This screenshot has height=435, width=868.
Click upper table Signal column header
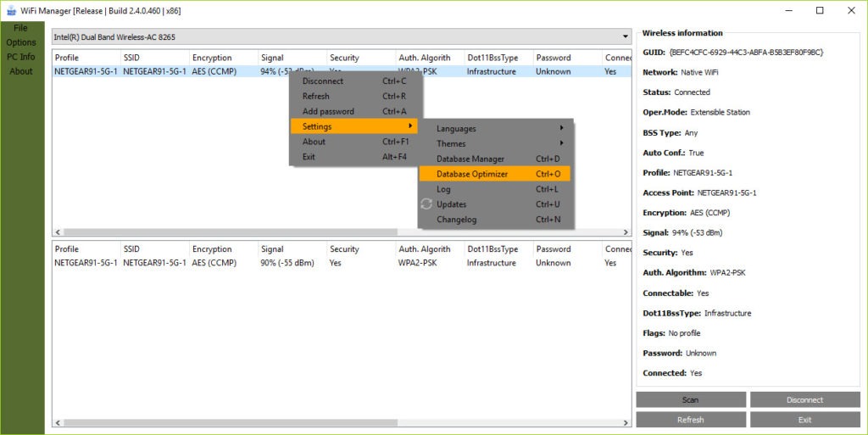click(x=292, y=58)
